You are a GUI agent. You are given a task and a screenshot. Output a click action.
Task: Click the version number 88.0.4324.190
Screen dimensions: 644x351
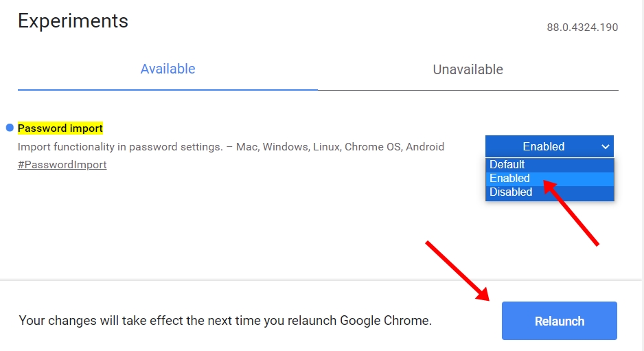pos(582,28)
